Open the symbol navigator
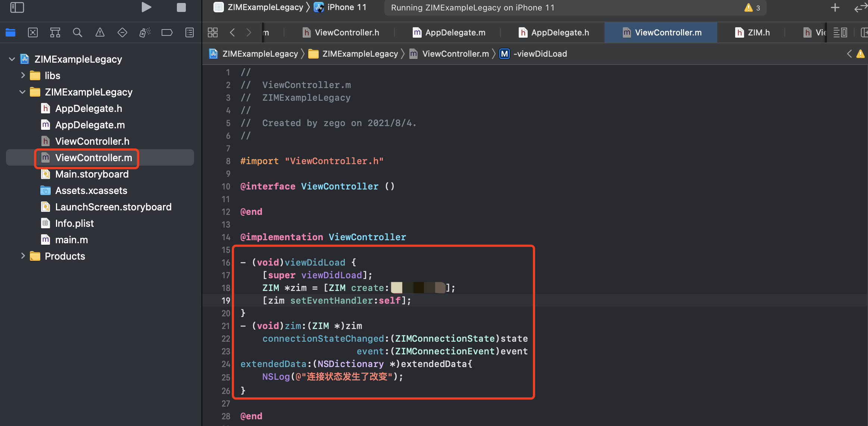The height and width of the screenshot is (426, 868). [55, 33]
